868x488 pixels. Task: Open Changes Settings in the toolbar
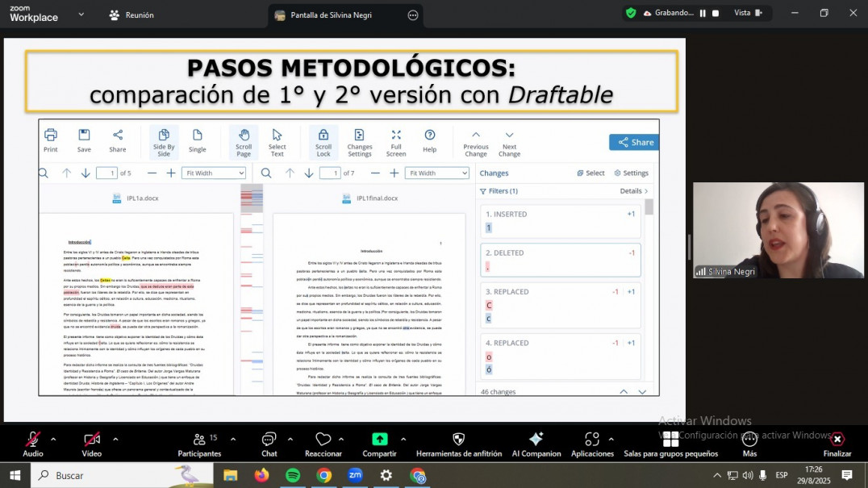coord(359,142)
